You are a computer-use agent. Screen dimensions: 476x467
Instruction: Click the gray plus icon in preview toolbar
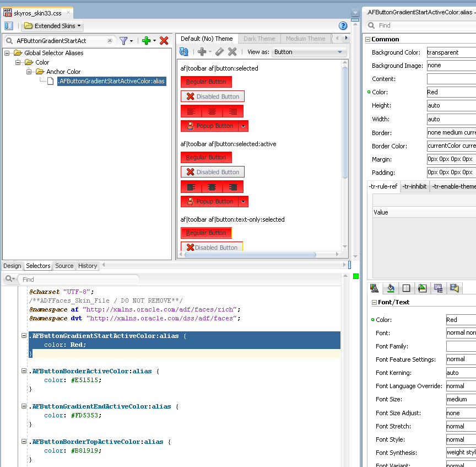pos(202,52)
